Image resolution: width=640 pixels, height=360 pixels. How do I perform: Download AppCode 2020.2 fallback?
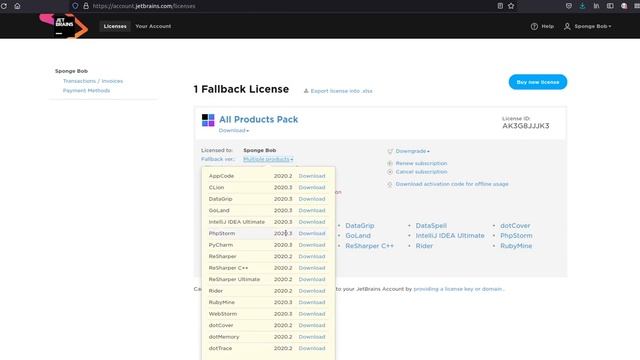[x=312, y=176]
